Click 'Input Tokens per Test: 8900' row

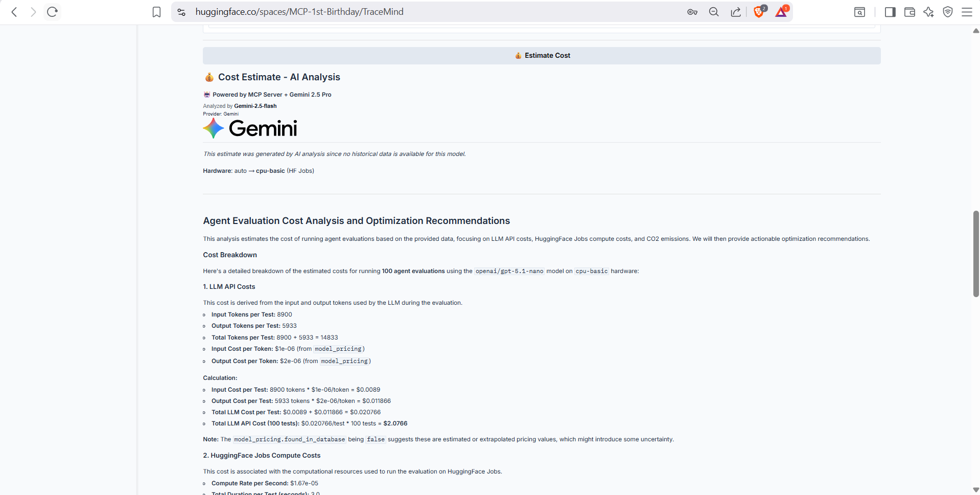pyautogui.click(x=252, y=314)
